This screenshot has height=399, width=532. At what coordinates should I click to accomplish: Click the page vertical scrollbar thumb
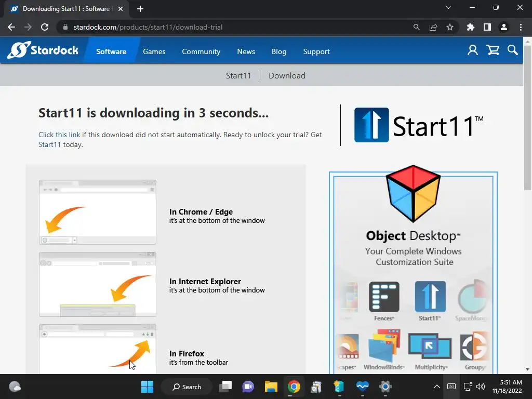coord(527,117)
